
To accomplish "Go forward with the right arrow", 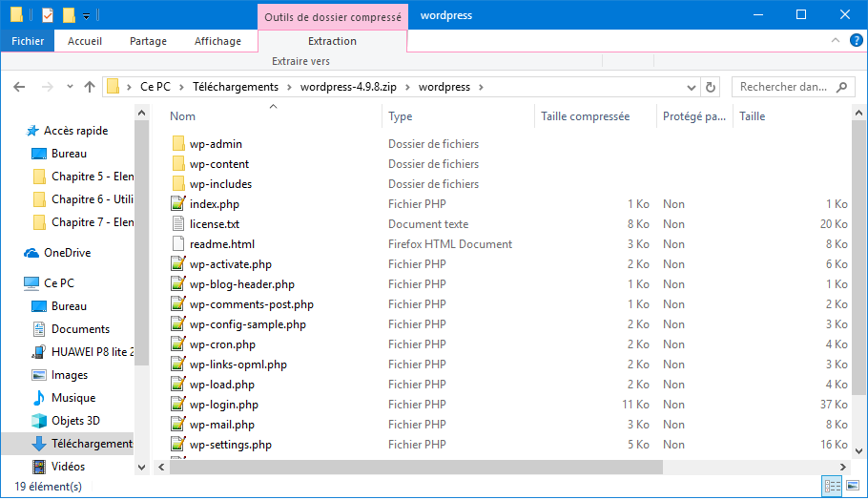I will click(48, 87).
